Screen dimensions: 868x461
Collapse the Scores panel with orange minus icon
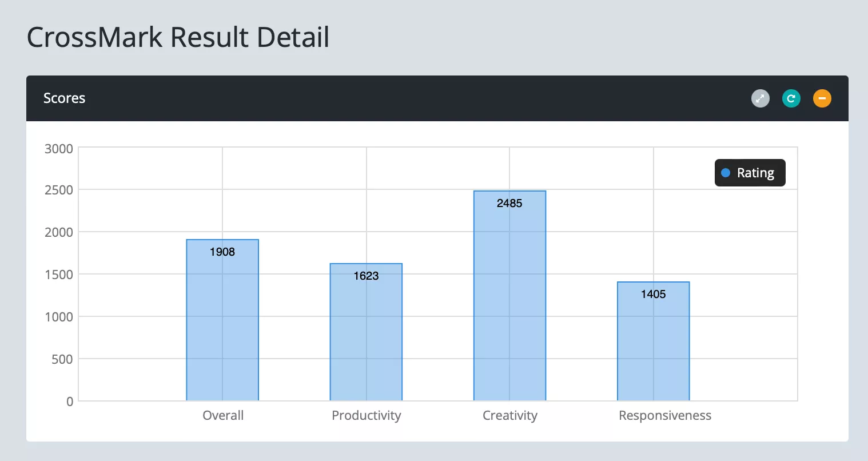(822, 98)
